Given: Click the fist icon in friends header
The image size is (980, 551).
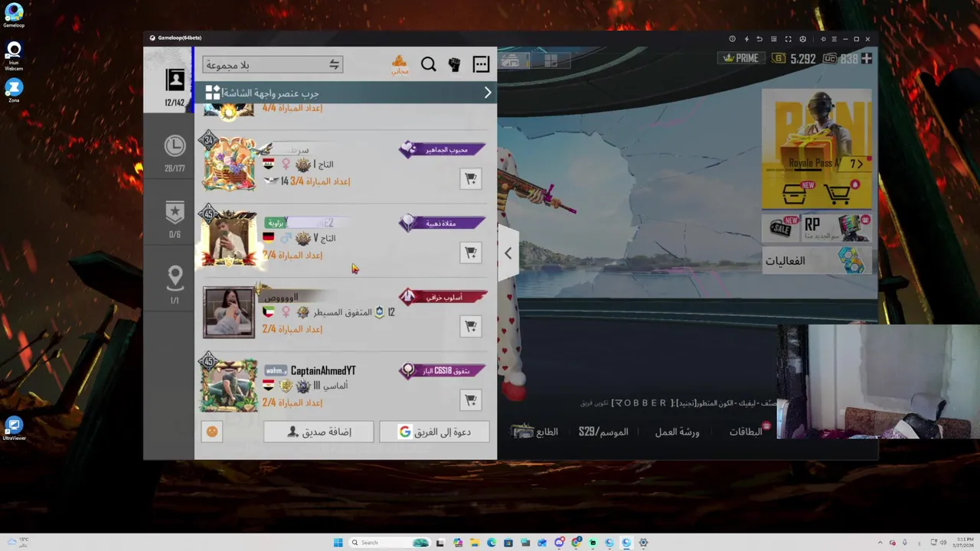Looking at the screenshot, I should click(455, 65).
